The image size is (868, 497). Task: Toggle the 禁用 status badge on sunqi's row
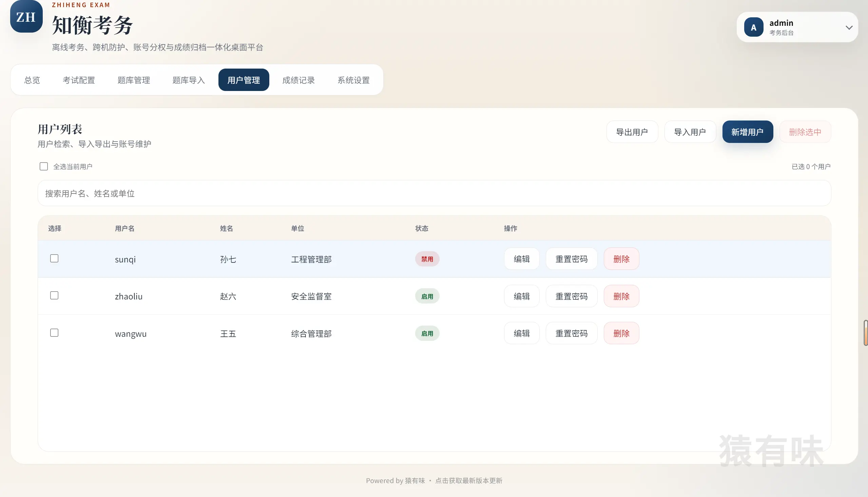(x=427, y=259)
